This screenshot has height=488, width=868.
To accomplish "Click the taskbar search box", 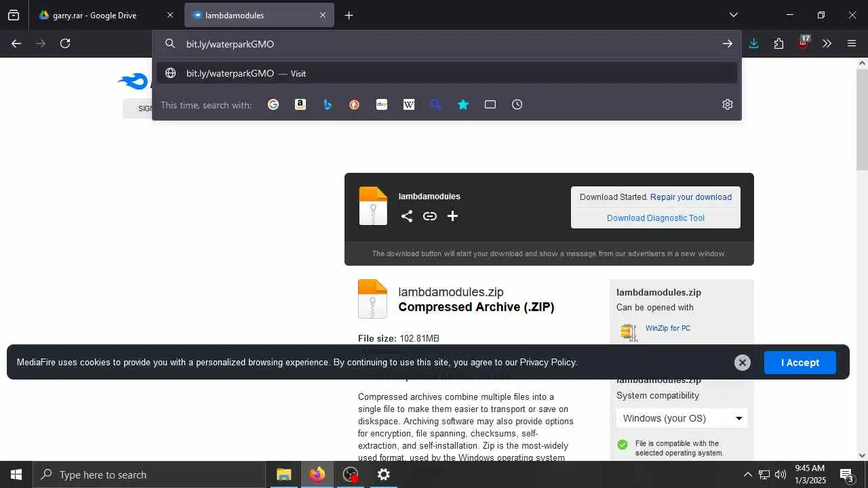I will pos(149,474).
